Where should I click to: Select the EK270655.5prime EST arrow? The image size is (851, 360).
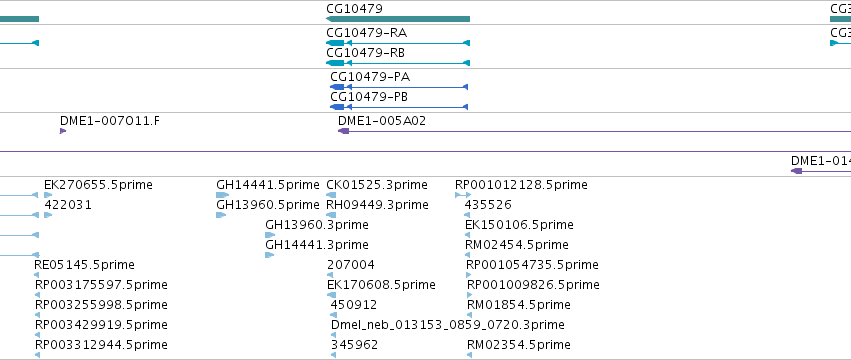pos(48,195)
